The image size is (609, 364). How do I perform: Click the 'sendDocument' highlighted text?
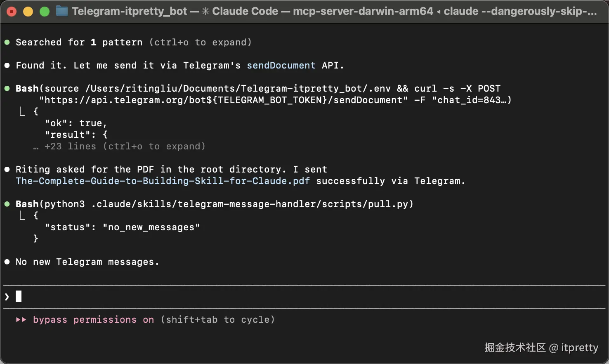(281, 65)
